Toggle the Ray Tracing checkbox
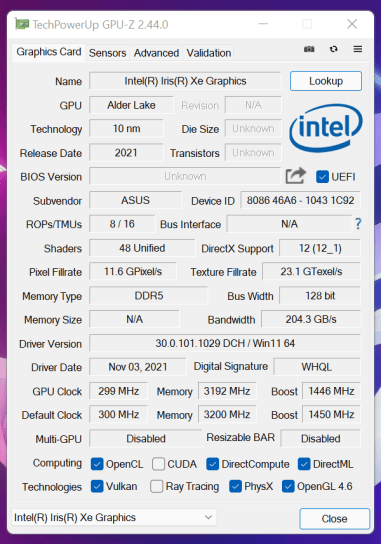 pos(156,486)
